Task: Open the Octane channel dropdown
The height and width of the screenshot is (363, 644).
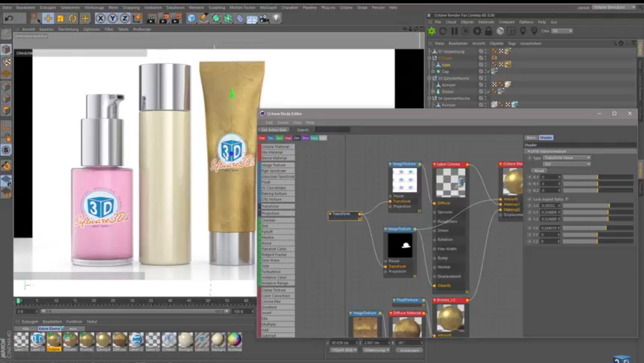Action: click(x=562, y=31)
